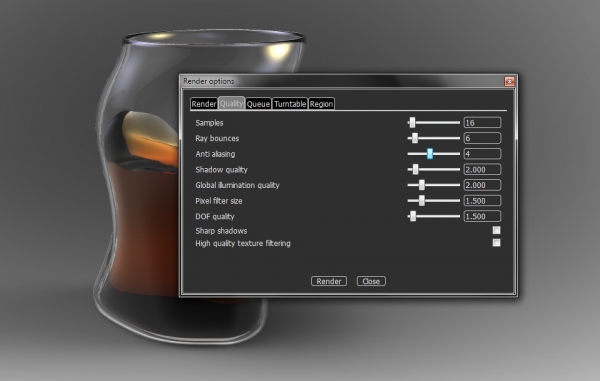This screenshot has width=600, height=381.
Task: Click the Ray bounces value field
Action: (482, 138)
